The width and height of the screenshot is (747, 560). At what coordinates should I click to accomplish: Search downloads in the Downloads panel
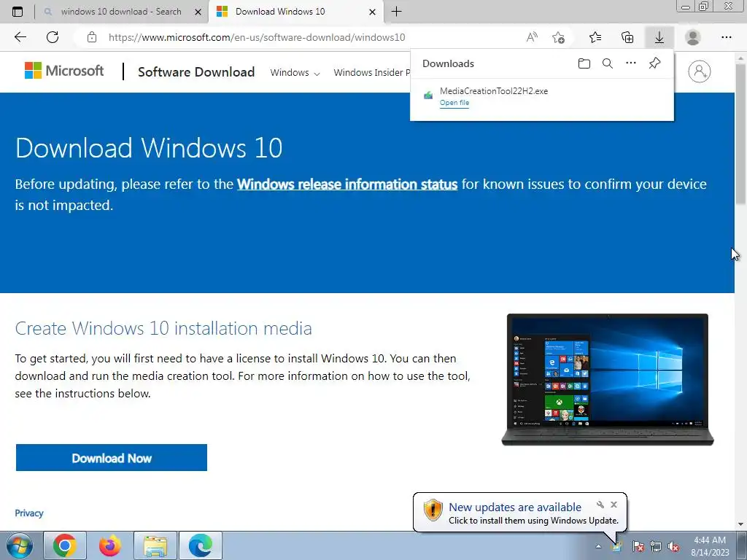click(608, 63)
